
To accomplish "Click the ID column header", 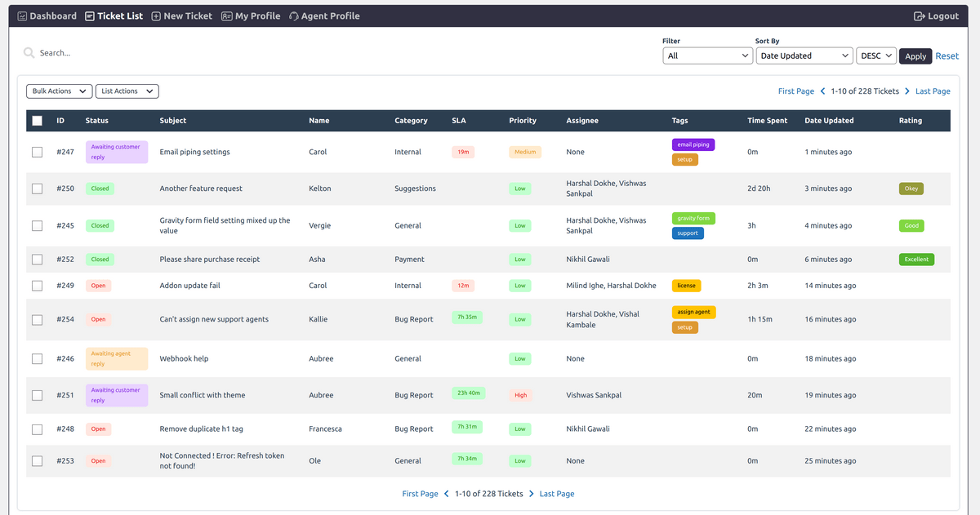I will [60, 121].
